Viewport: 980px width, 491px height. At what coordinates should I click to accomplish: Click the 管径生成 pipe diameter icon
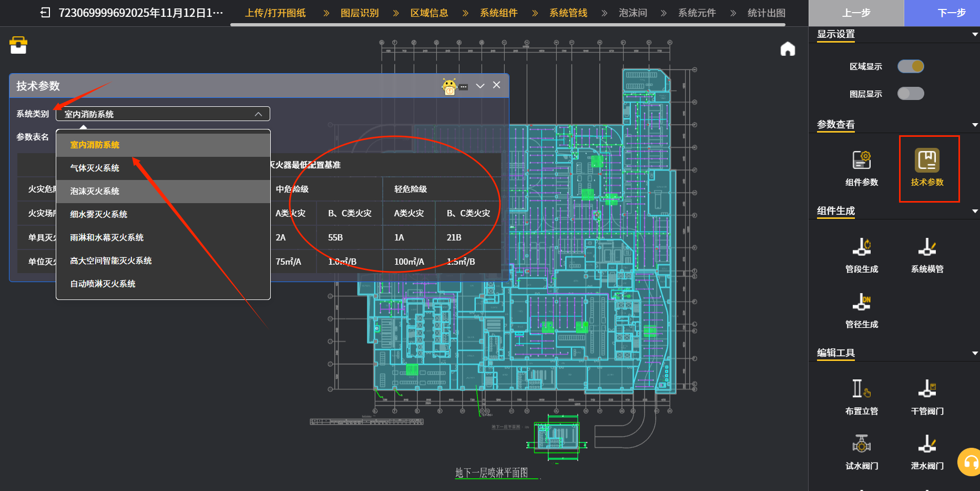(x=861, y=303)
